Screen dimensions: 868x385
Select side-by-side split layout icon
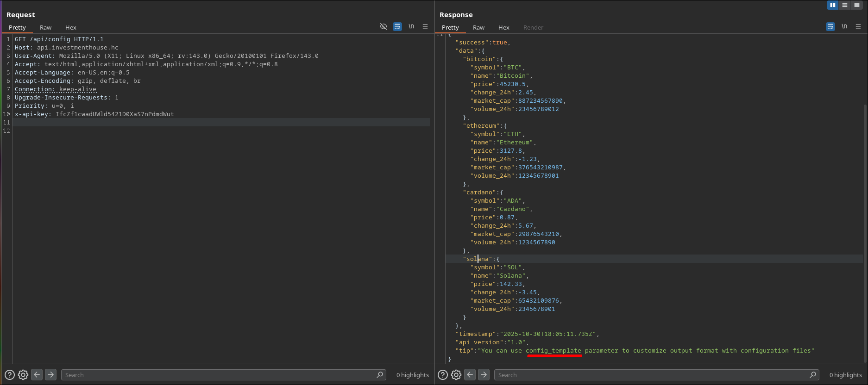point(833,5)
